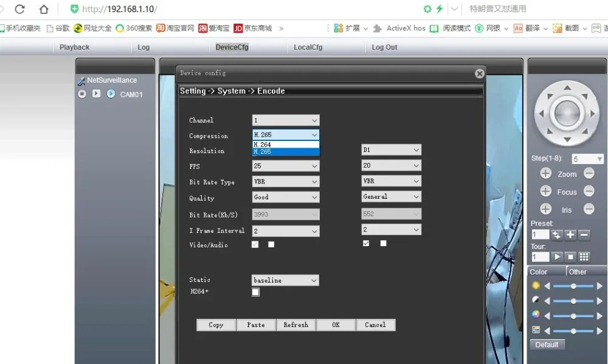Viewport: 608px width, 364px height.
Task: Switch to the Other tab in the color panel
Action: 578,272
